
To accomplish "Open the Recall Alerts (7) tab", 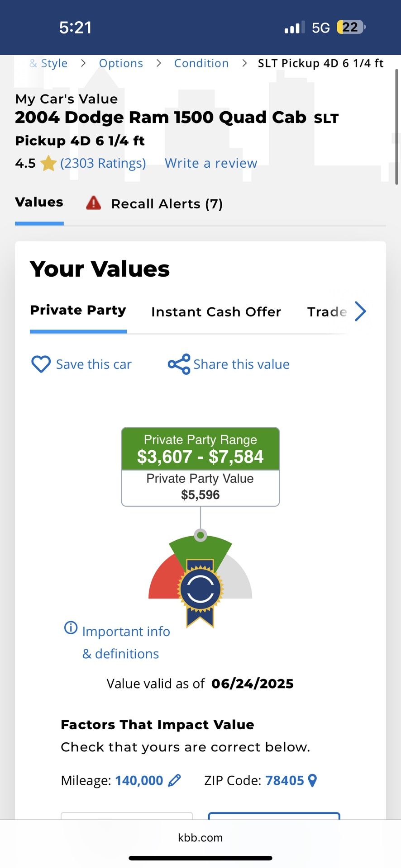I will [154, 204].
